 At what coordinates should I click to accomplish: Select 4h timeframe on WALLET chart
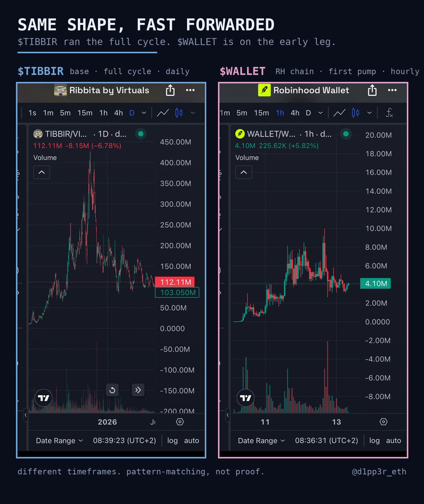(295, 113)
